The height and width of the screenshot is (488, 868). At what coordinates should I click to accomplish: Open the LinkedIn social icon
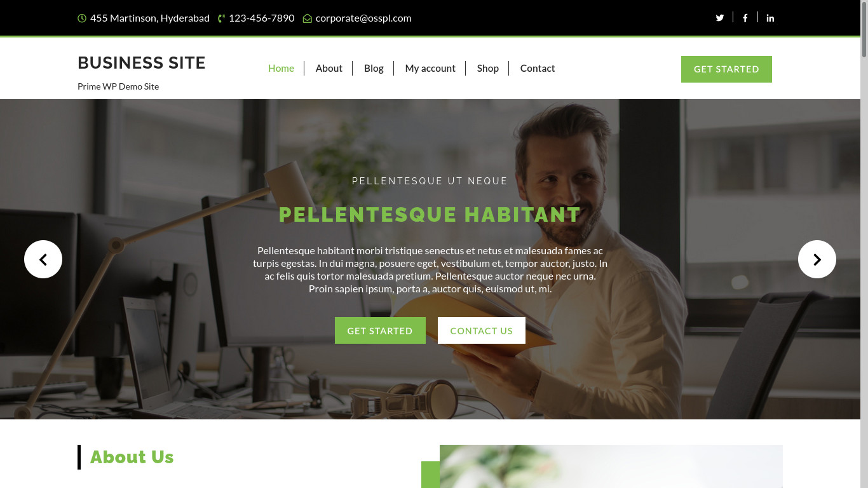tap(770, 18)
